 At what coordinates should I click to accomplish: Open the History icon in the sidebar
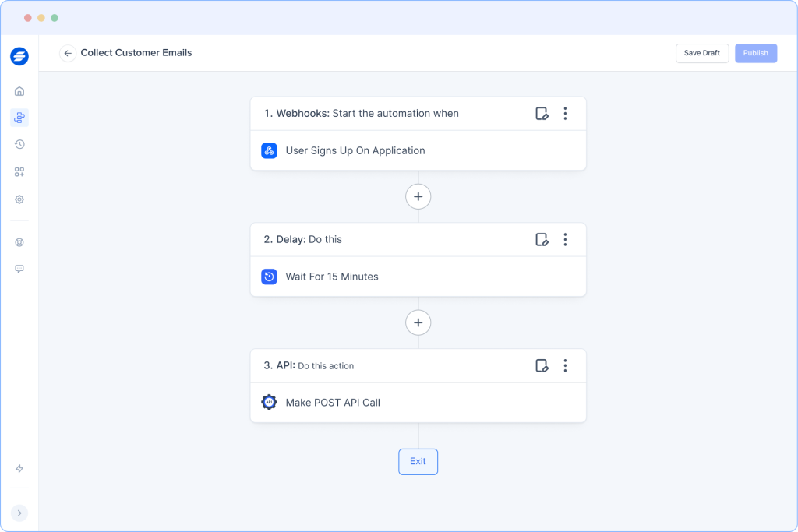point(19,143)
